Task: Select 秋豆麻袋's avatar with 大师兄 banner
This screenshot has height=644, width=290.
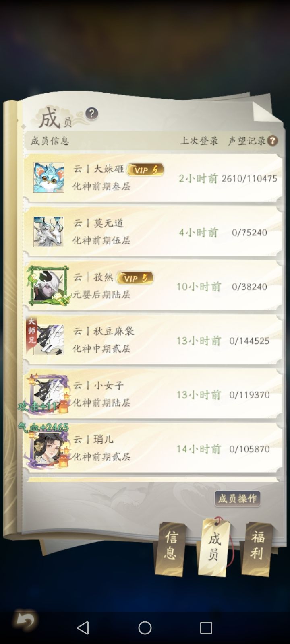Action: pos(45,337)
